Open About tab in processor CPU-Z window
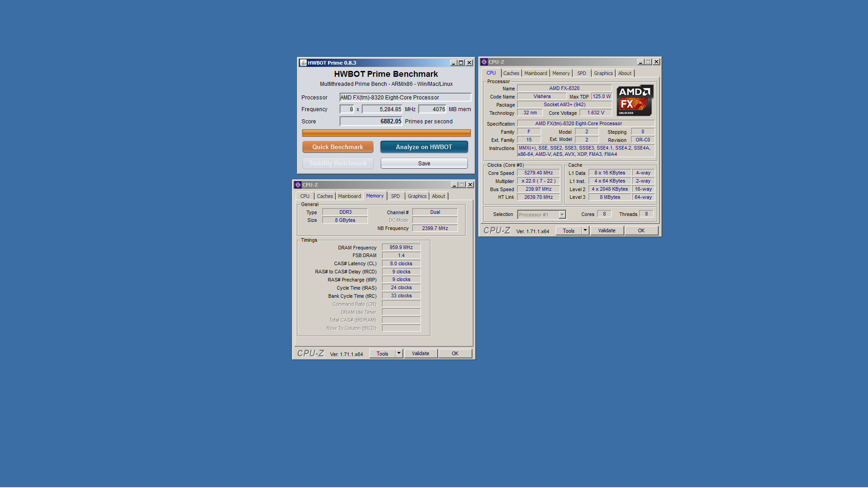The image size is (868, 488). pos(625,73)
